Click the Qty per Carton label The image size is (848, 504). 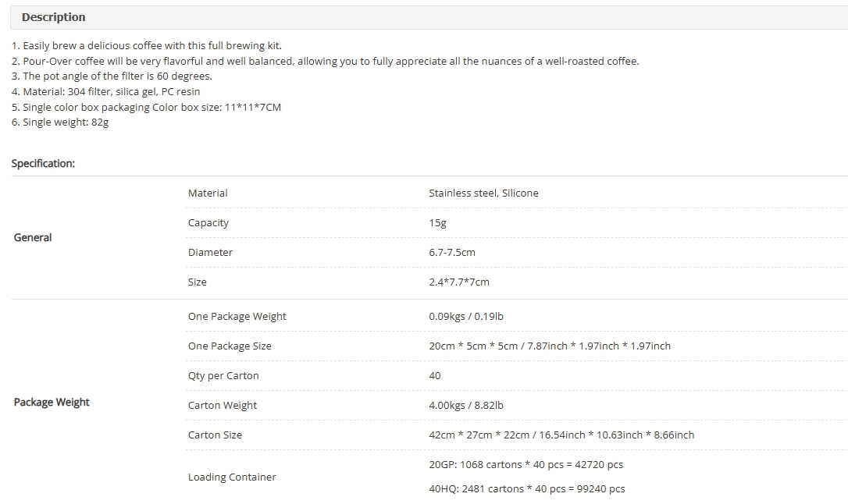(x=223, y=376)
